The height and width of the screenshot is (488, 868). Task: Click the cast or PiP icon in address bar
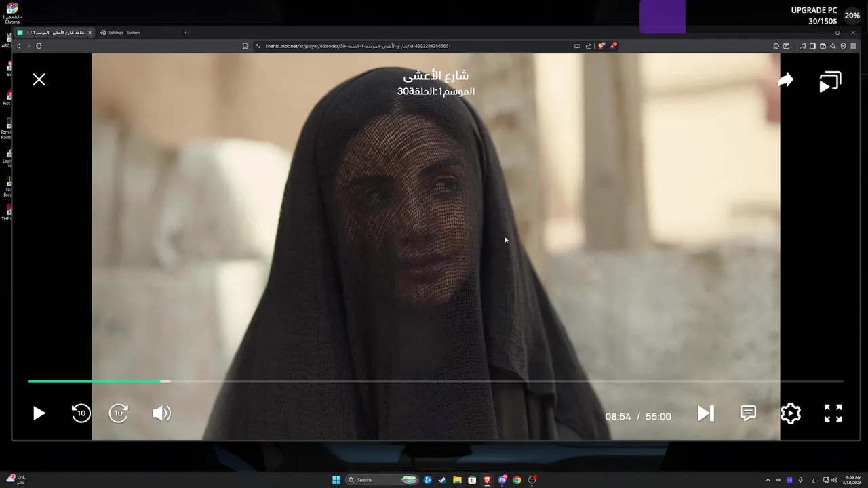577,46
